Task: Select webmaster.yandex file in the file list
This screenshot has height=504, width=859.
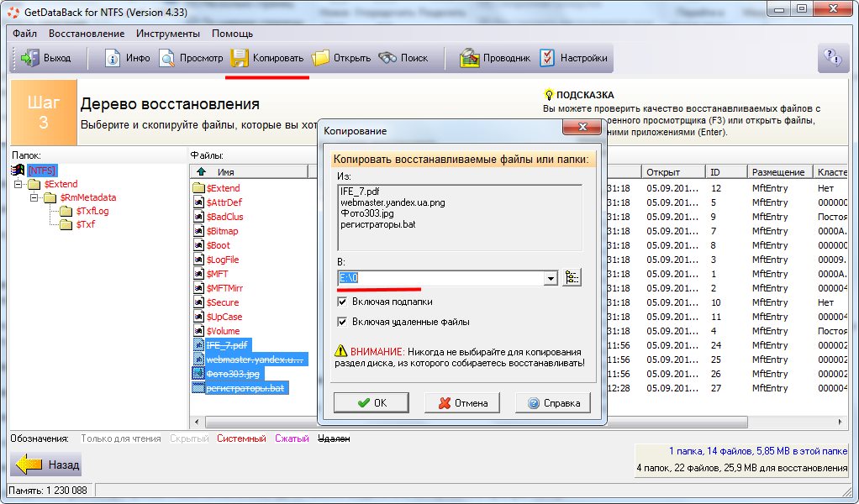Action: (x=255, y=360)
